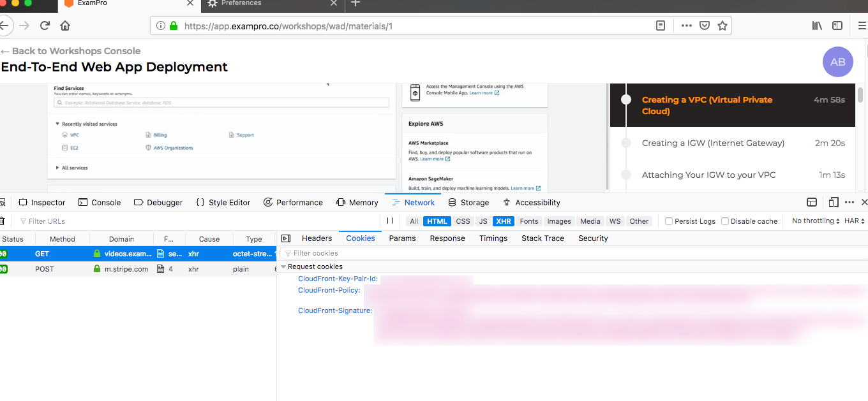Toggle split console icon in devtools

pyautogui.click(x=812, y=202)
